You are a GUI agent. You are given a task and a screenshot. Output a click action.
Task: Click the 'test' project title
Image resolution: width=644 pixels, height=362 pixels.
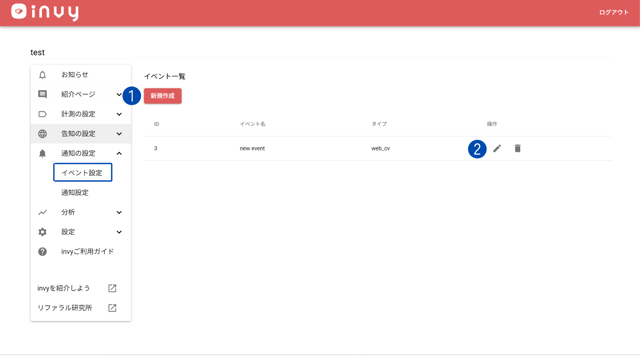pyautogui.click(x=37, y=53)
